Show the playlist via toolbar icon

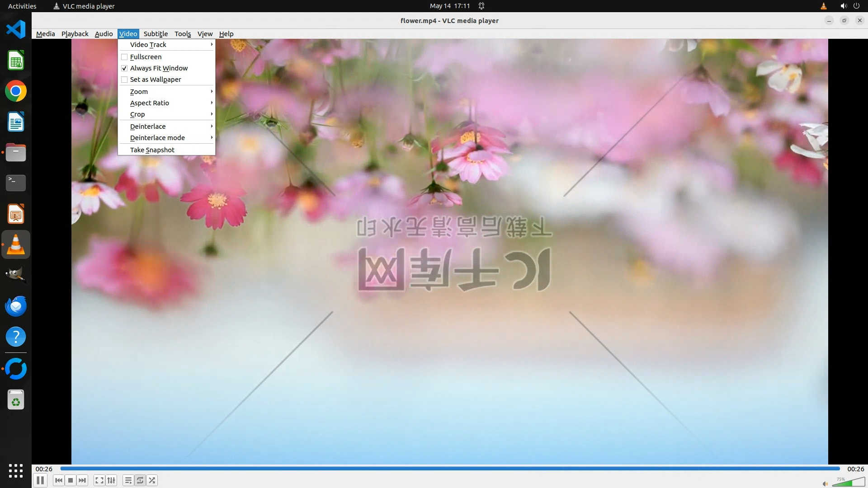[x=128, y=480]
